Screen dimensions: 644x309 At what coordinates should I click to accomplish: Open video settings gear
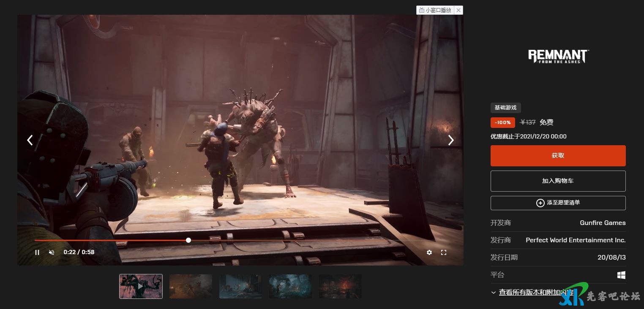pos(429,252)
